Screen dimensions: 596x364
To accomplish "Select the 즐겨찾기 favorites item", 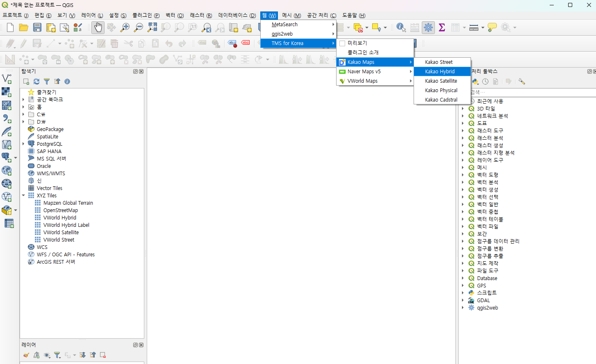I will click(46, 92).
